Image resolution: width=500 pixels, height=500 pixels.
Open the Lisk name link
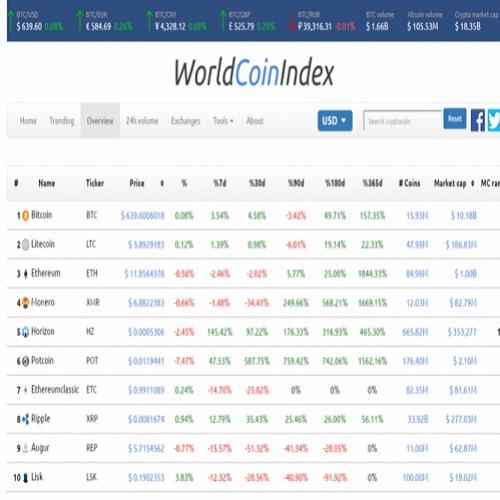pyautogui.click(x=37, y=477)
